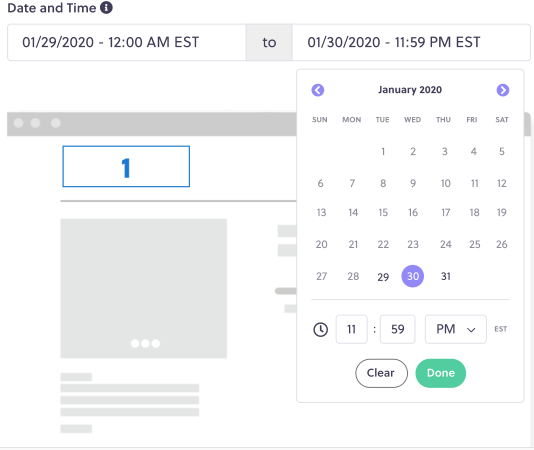Open the AM/PM dropdown
Screen dimensions: 534x450
pos(456,329)
